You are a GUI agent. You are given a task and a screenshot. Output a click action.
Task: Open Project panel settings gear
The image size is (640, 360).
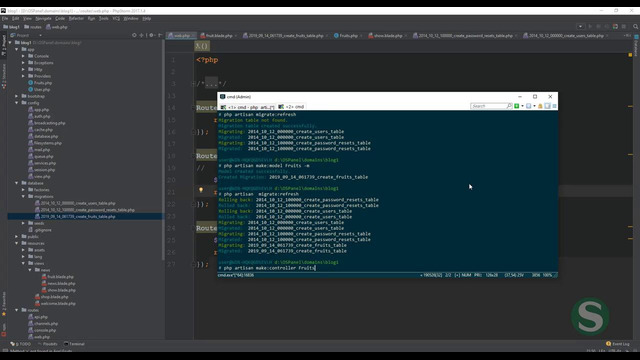click(x=151, y=36)
